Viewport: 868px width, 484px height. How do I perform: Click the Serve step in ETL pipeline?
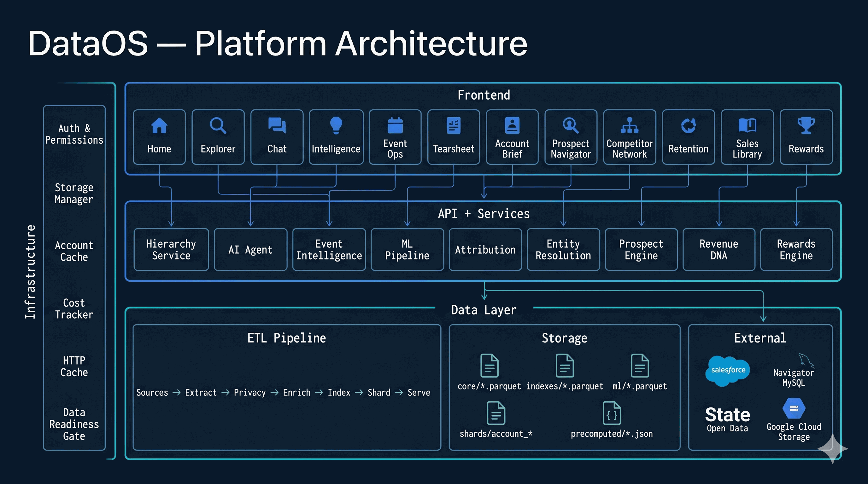click(419, 392)
